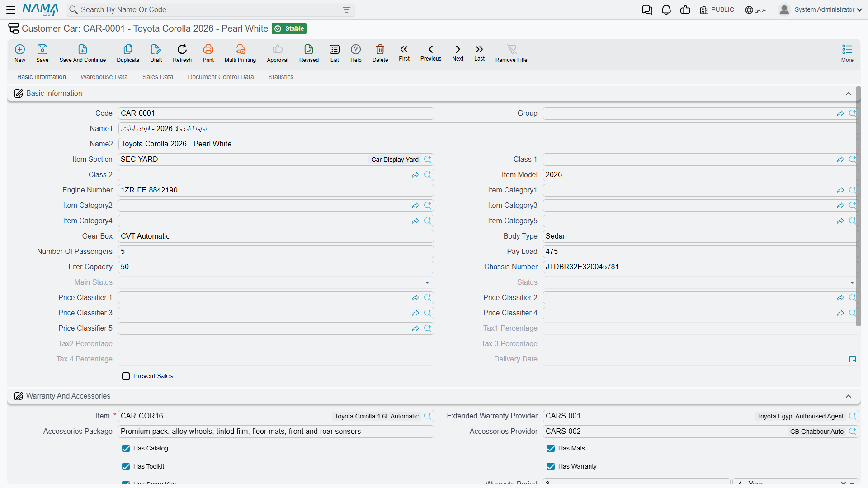868x488 pixels.
Task: Go to First record
Action: [404, 49]
